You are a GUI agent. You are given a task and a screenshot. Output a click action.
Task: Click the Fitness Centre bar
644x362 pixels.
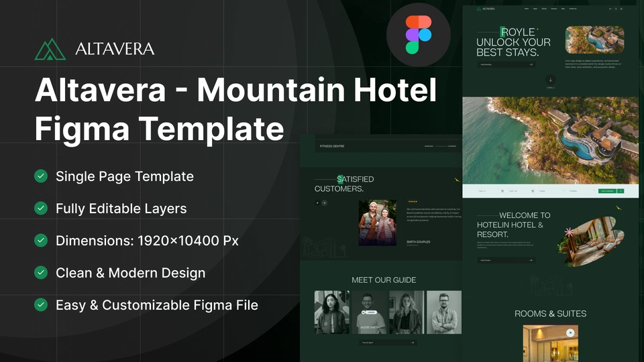click(x=388, y=146)
